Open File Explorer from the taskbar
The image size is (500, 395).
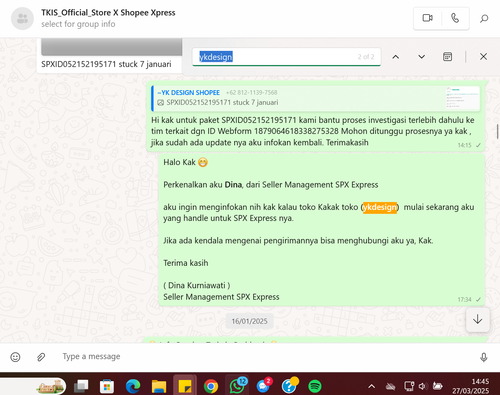[x=159, y=386]
